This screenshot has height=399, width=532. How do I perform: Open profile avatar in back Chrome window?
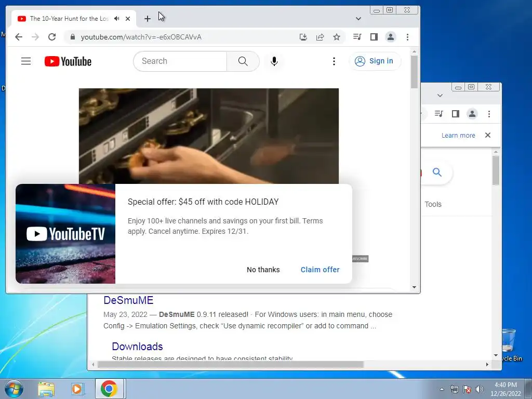(472, 114)
